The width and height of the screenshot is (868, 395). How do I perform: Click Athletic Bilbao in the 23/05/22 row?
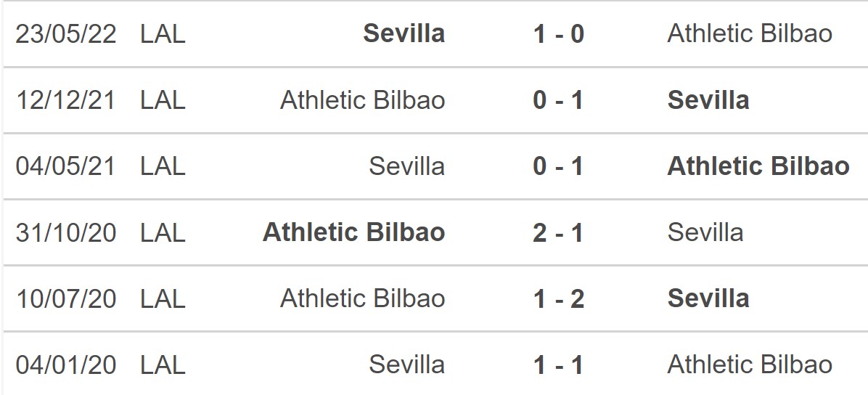click(x=750, y=33)
